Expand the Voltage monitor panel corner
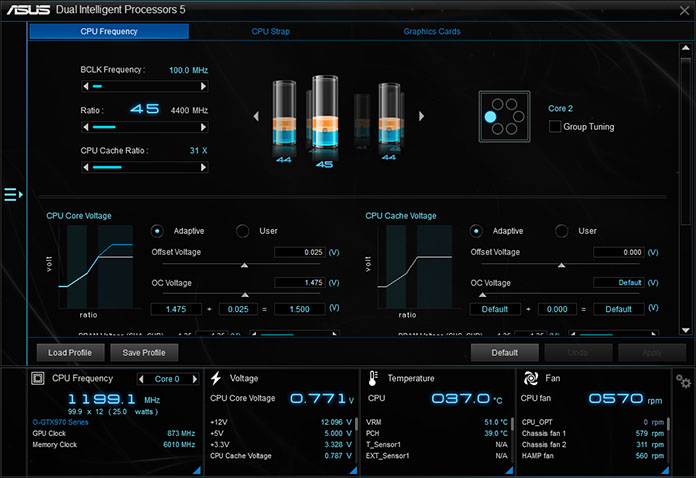The image size is (696, 478). [353, 470]
